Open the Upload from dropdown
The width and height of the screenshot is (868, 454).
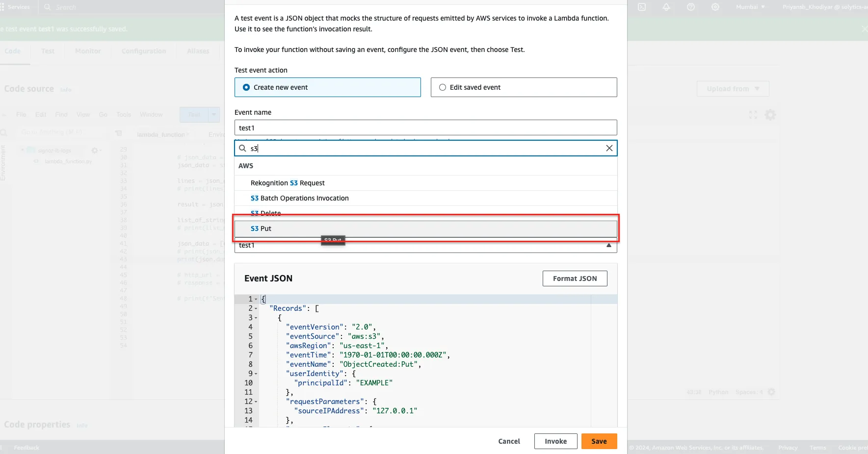click(x=733, y=89)
